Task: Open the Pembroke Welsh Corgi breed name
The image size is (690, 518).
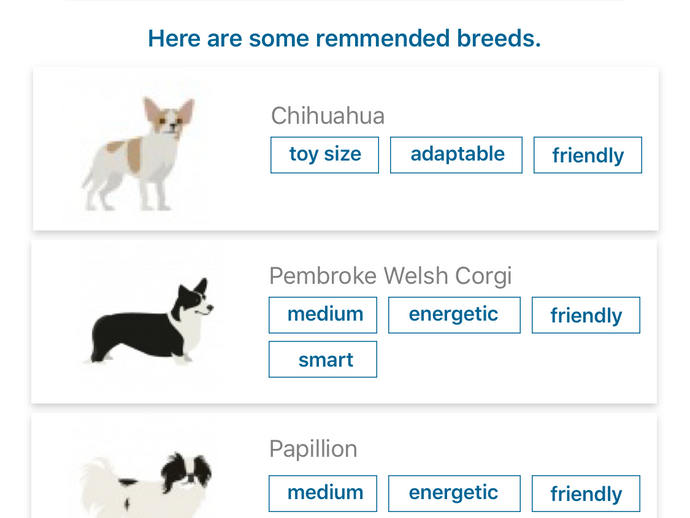Action: pos(390,276)
